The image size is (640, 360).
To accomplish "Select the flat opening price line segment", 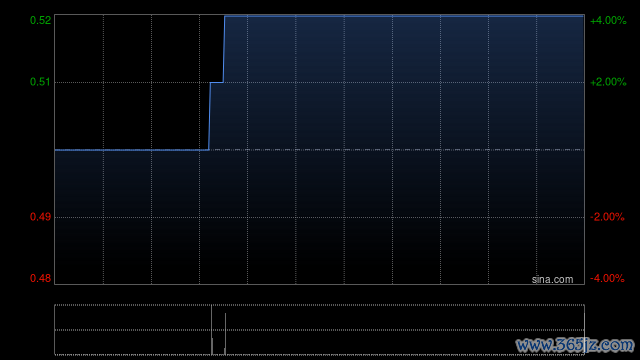I will click(x=132, y=150).
